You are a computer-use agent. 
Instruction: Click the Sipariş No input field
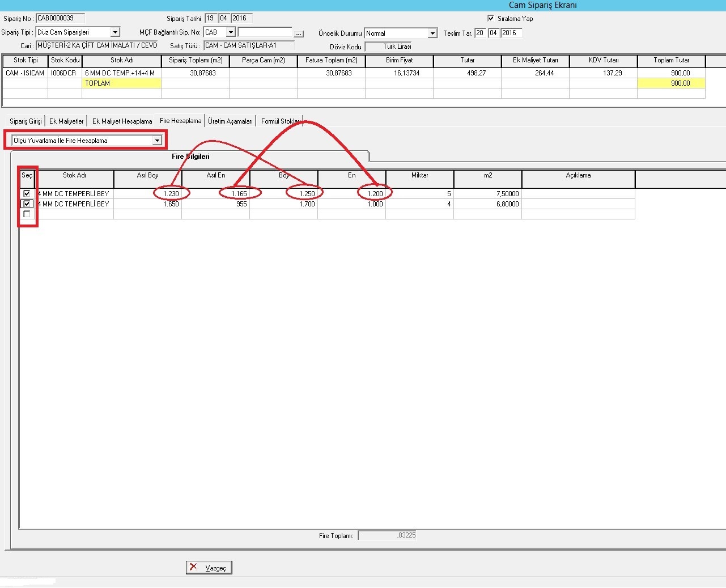(x=60, y=18)
